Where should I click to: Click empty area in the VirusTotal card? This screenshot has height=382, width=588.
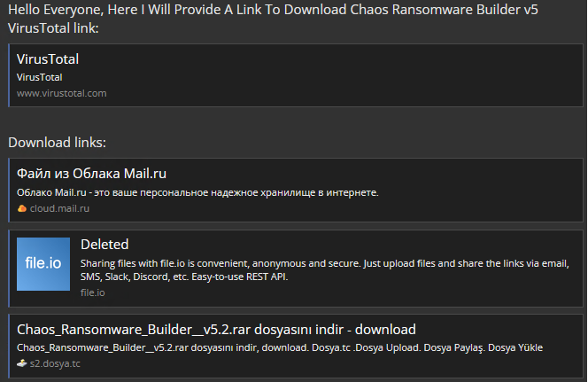337,75
